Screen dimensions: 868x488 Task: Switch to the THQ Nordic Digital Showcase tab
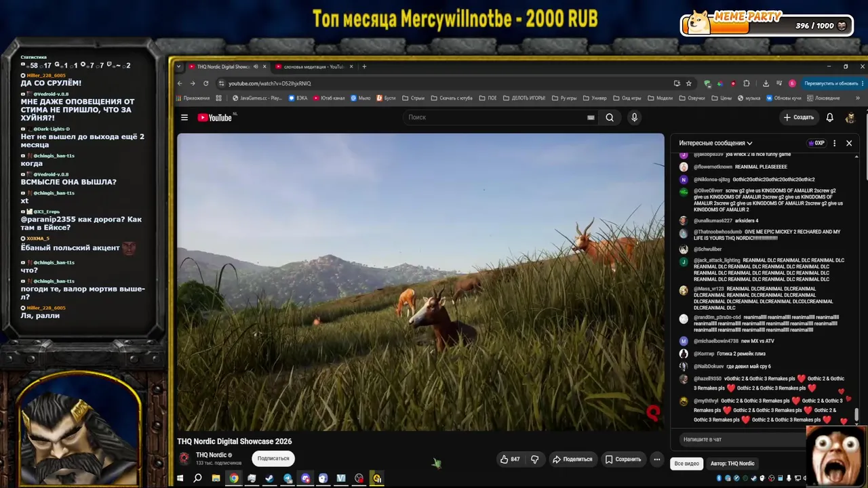(x=222, y=66)
